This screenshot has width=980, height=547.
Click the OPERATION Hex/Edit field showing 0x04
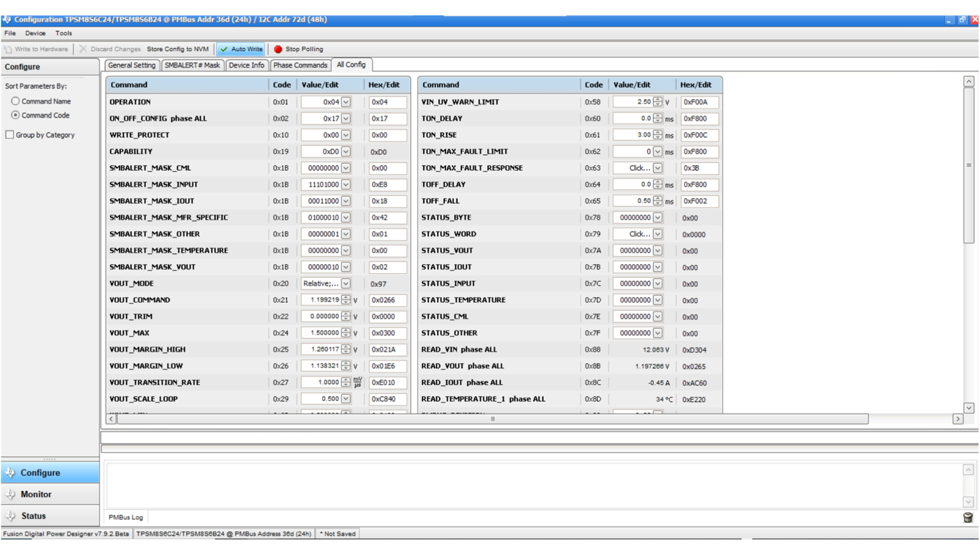tap(388, 102)
